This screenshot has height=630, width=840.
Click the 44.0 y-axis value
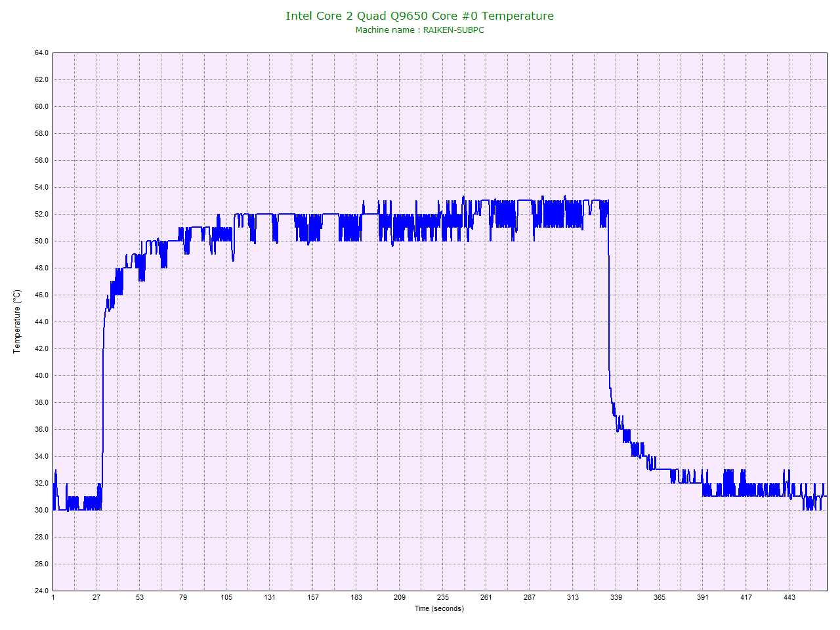(x=41, y=322)
